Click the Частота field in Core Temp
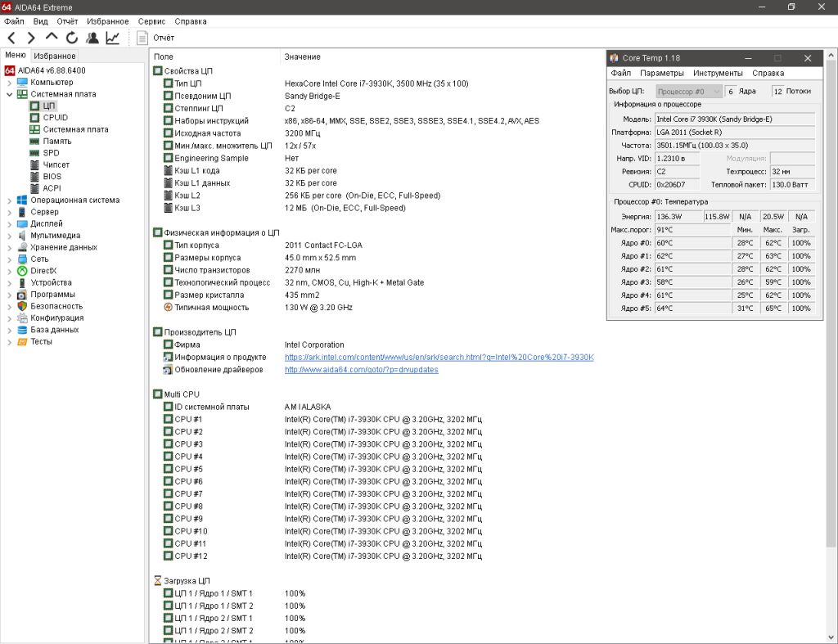This screenshot has width=838, height=644. click(735, 146)
